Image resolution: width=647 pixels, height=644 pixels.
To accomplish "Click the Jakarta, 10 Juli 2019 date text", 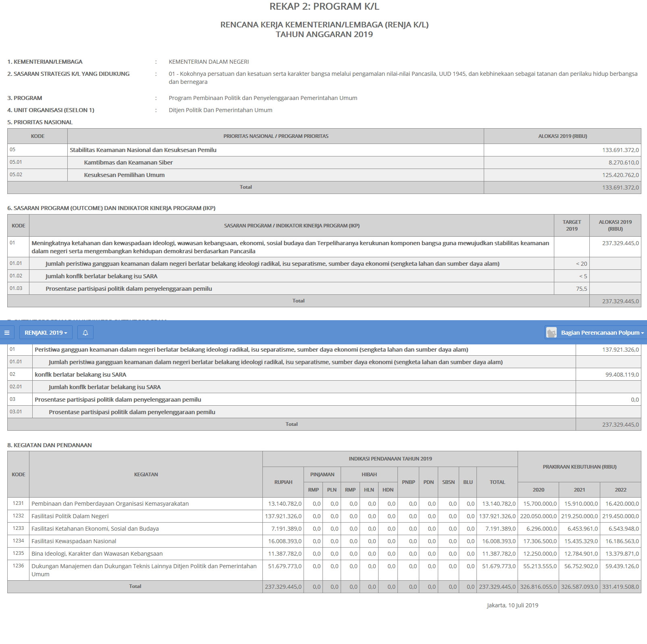I will 512,605.
